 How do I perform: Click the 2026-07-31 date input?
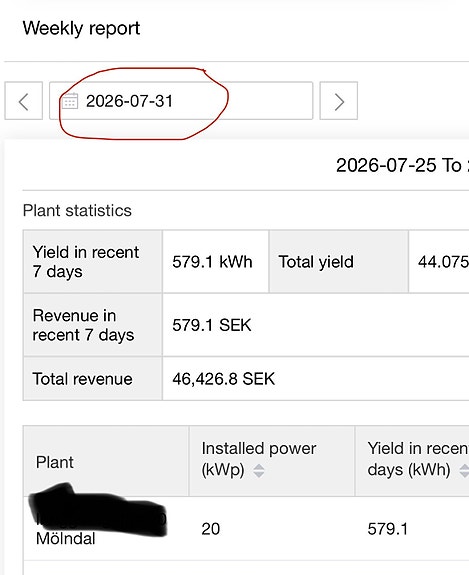point(181,101)
